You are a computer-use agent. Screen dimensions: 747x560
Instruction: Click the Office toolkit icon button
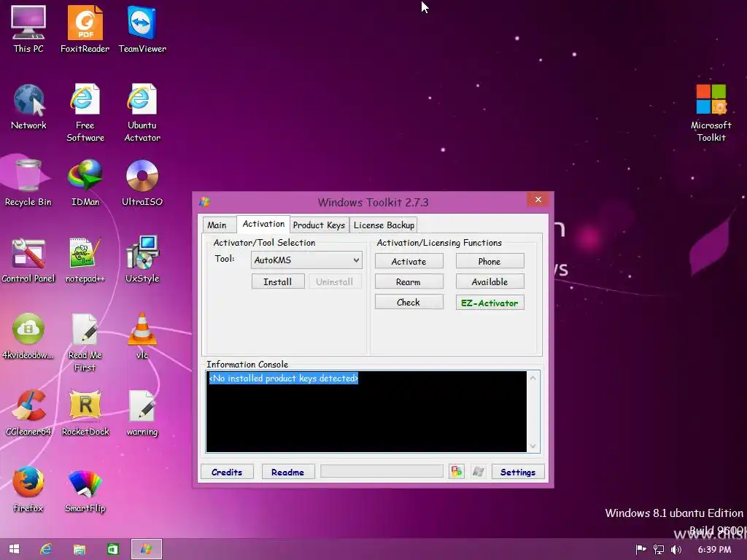[457, 472]
